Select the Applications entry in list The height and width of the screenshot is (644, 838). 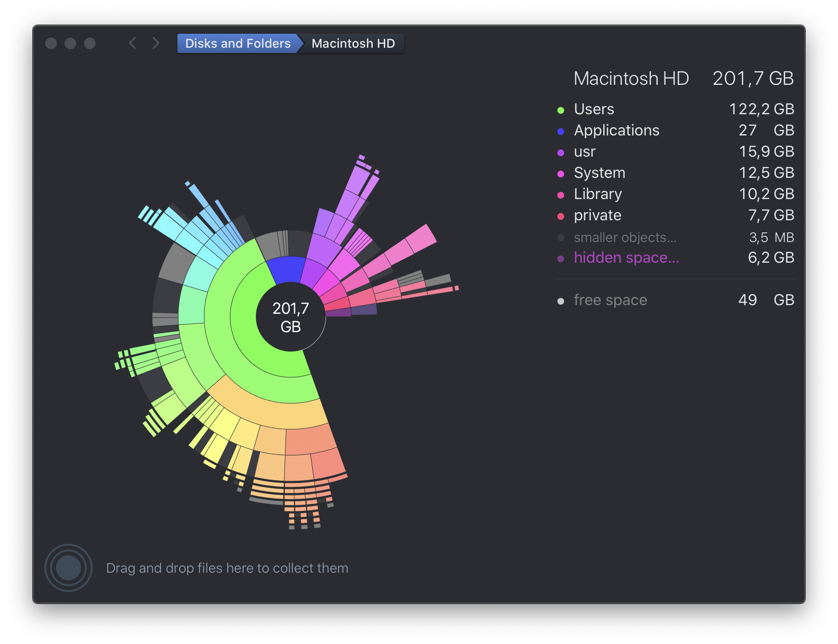(x=675, y=130)
